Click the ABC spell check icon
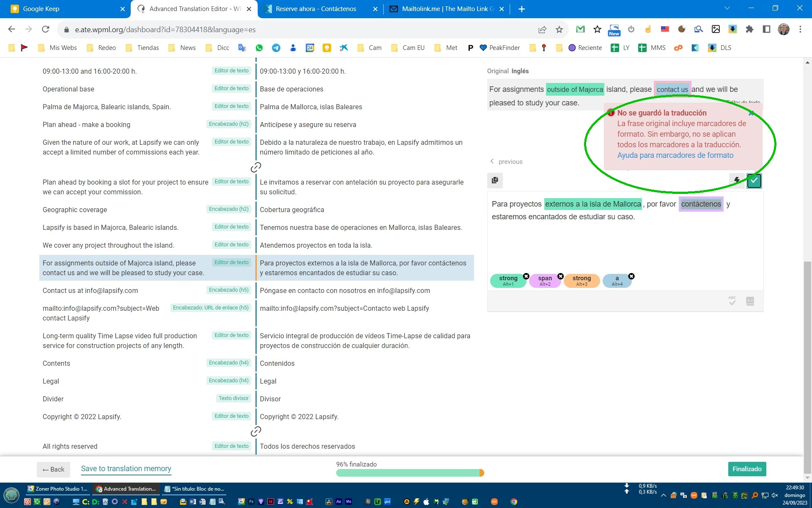812x508 pixels. coord(732,301)
